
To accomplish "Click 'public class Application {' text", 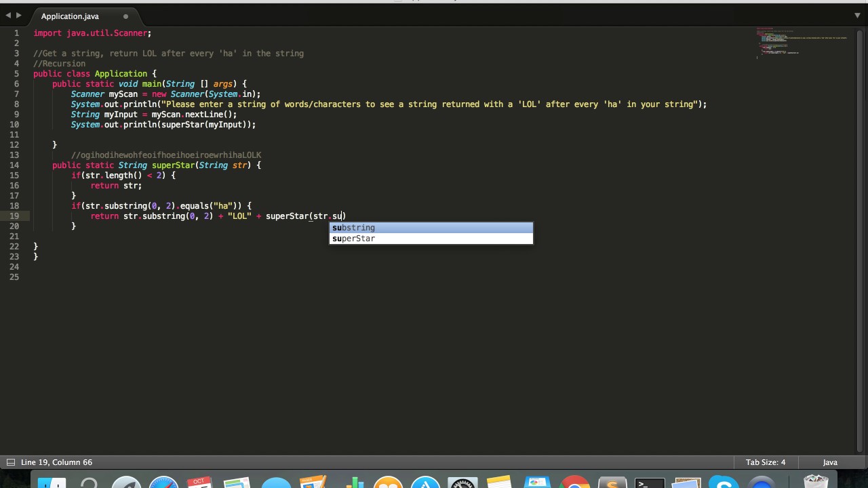I will click(x=95, y=74).
